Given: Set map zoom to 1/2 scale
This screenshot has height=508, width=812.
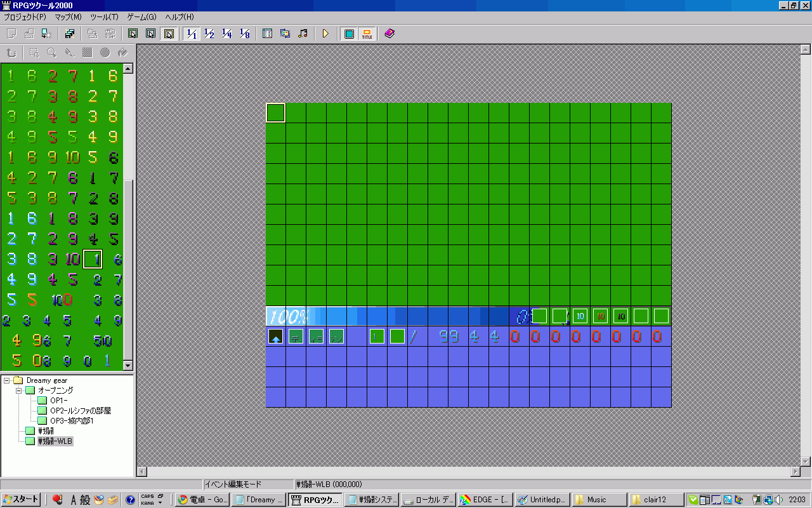Looking at the screenshot, I should click(x=209, y=34).
